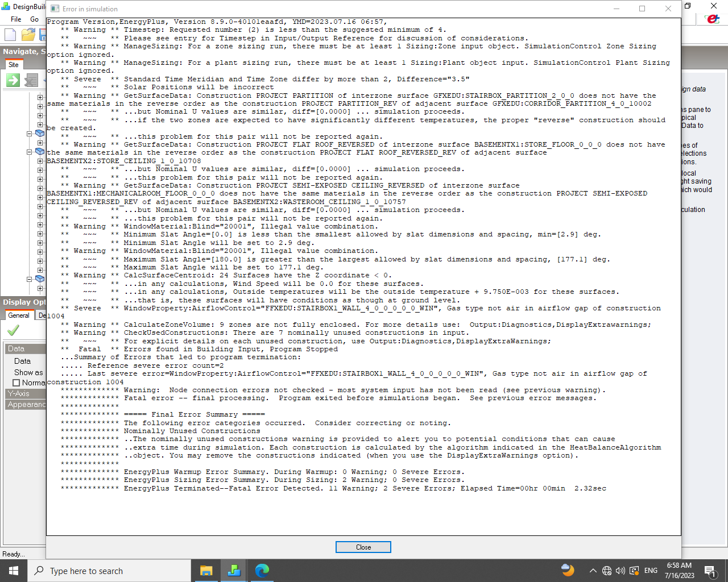Select the lowest blue block icon in tree

[40, 279]
